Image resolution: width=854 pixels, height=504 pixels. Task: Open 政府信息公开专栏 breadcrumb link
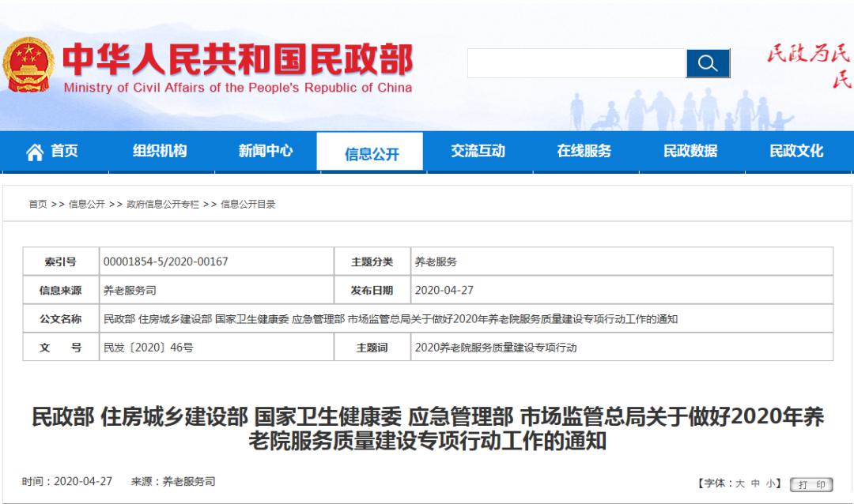[x=163, y=204]
